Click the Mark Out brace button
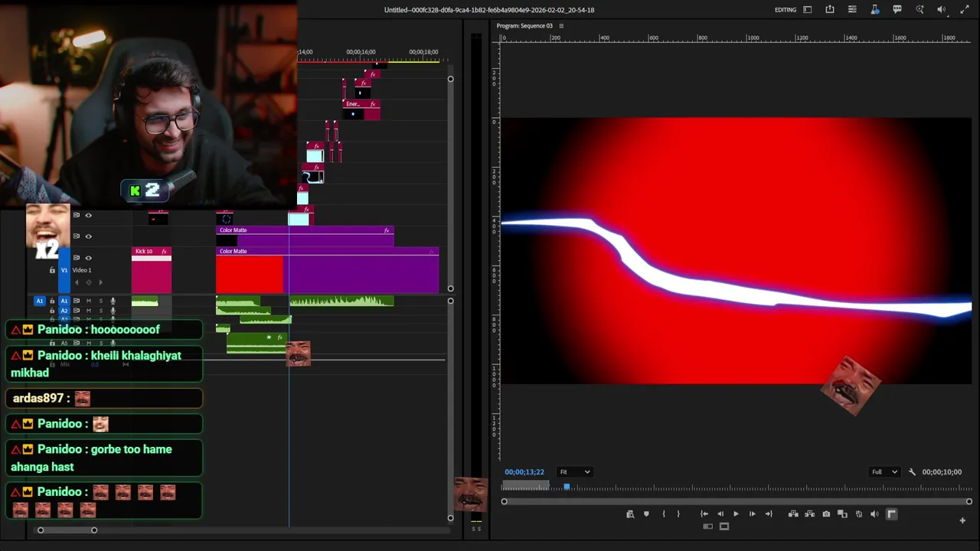 [x=678, y=514]
